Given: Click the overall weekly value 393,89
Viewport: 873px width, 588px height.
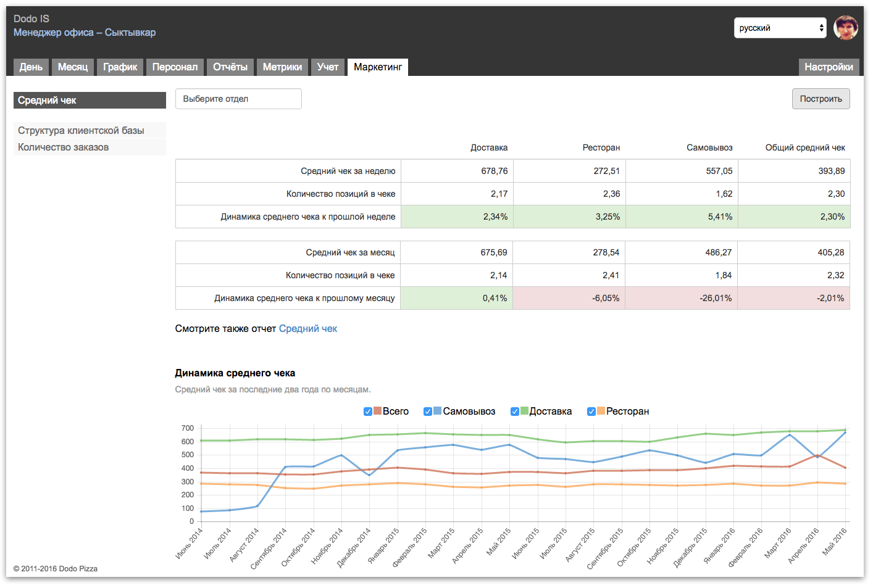Looking at the screenshot, I should 832,171.
